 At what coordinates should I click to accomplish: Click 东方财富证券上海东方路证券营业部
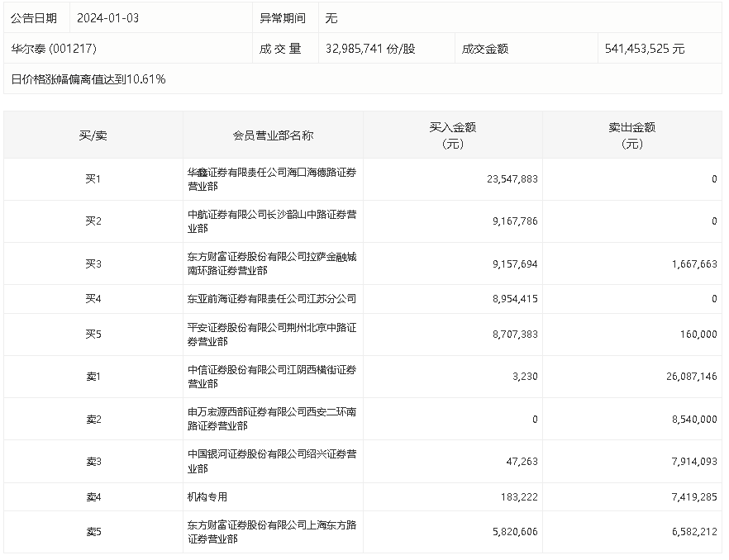click(272, 532)
